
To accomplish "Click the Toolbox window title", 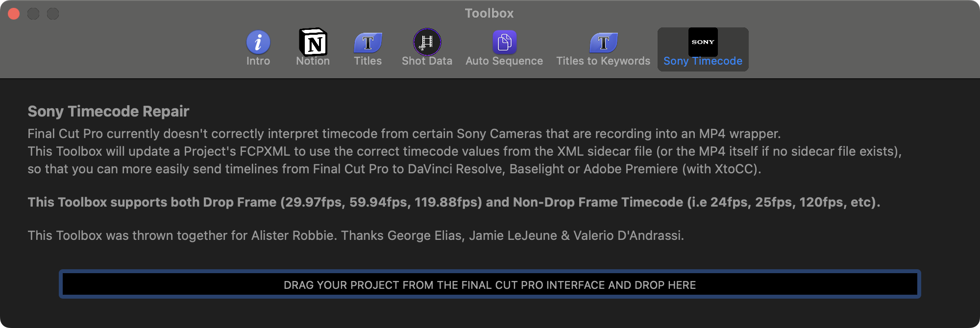I will pos(489,13).
